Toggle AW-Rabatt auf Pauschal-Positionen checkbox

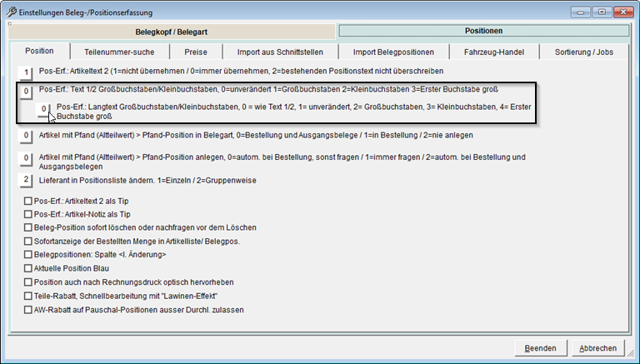click(x=27, y=310)
